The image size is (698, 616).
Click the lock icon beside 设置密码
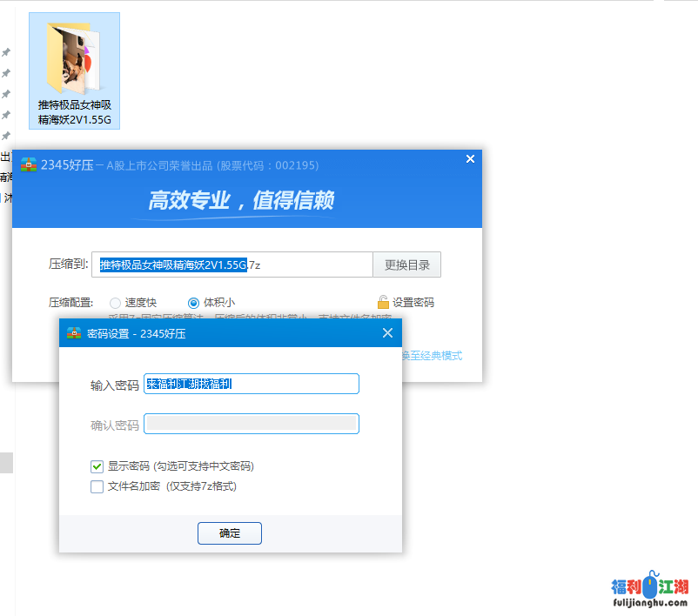(383, 302)
